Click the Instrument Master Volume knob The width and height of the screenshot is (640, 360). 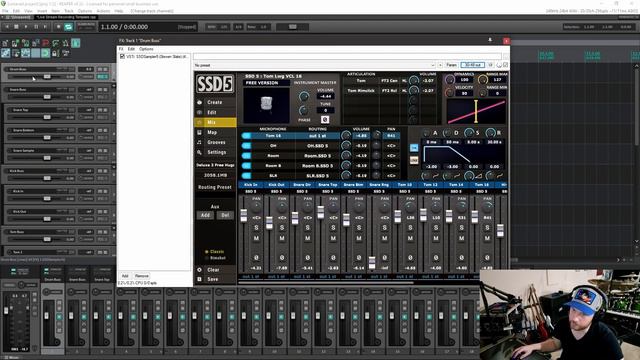pyautogui.click(x=304, y=96)
